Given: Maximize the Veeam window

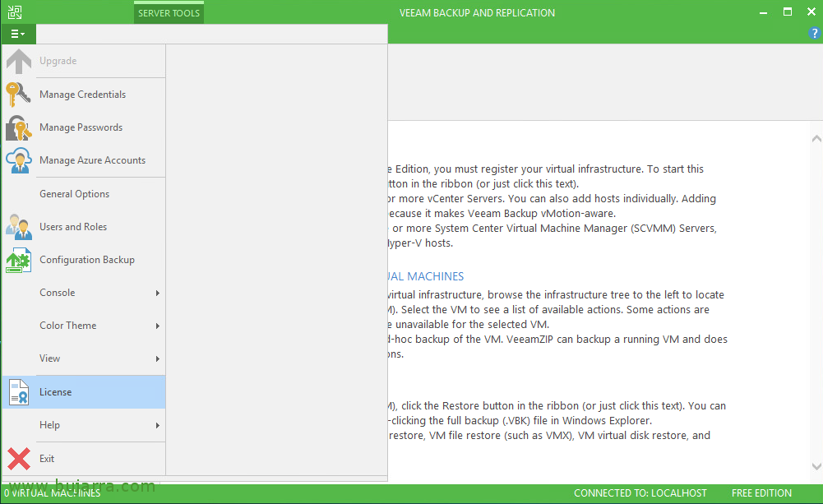Looking at the screenshot, I should point(788,12).
